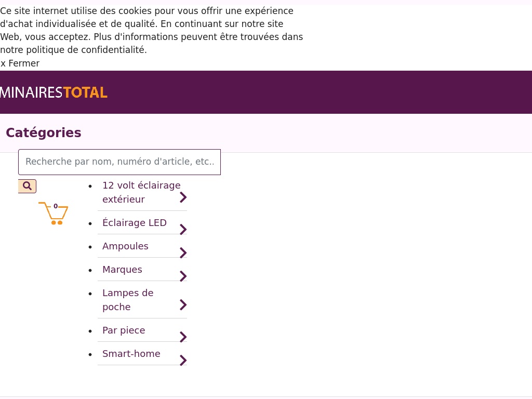Go to the Ampoules category

coord(125,246)
